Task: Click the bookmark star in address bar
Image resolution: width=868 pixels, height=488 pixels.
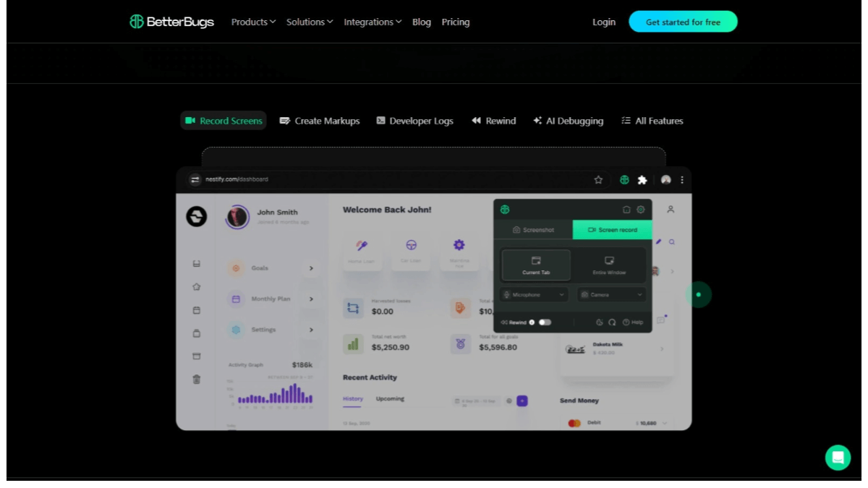Action: pos(598,180)
